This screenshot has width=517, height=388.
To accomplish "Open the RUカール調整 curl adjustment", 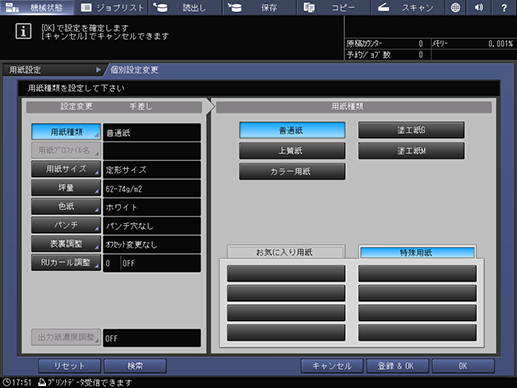I will 66,262.
